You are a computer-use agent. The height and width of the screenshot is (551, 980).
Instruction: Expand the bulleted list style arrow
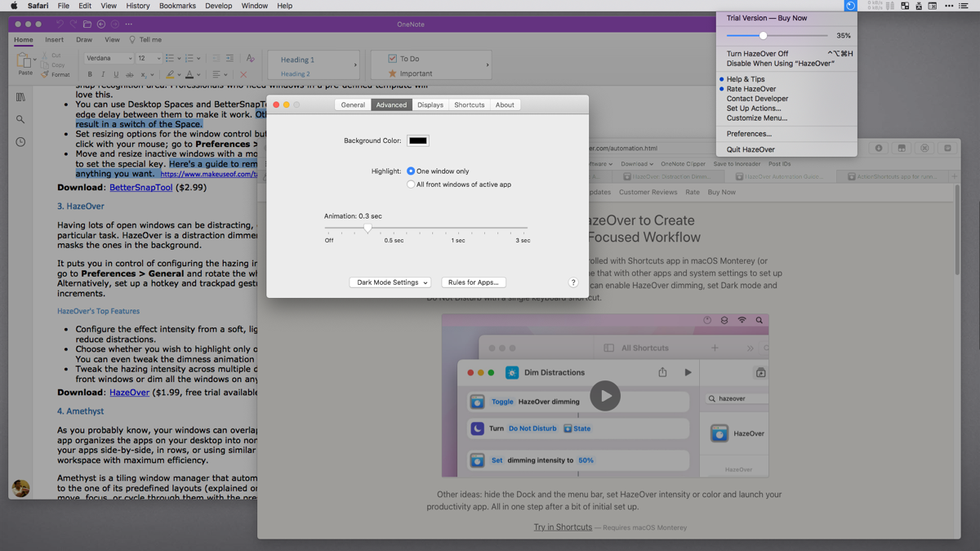click(179, 59)
